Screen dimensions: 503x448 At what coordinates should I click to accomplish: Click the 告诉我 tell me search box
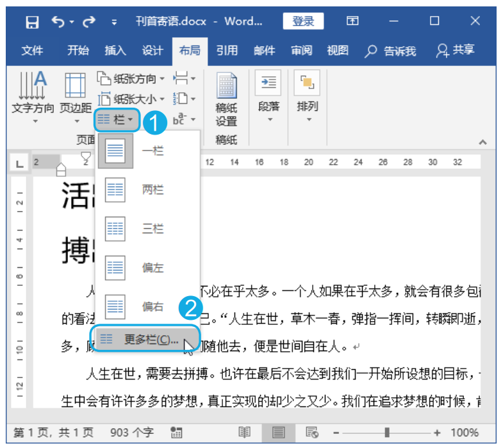point(391,51)
